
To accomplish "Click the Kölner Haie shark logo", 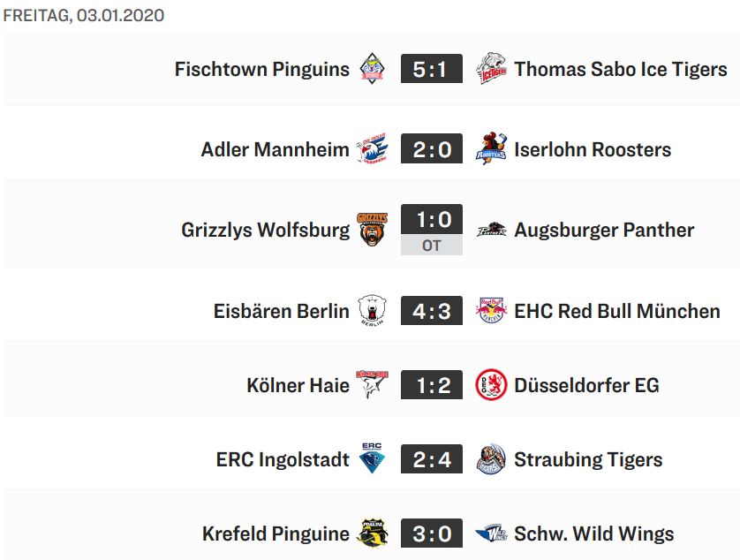I will click(373, 385).
